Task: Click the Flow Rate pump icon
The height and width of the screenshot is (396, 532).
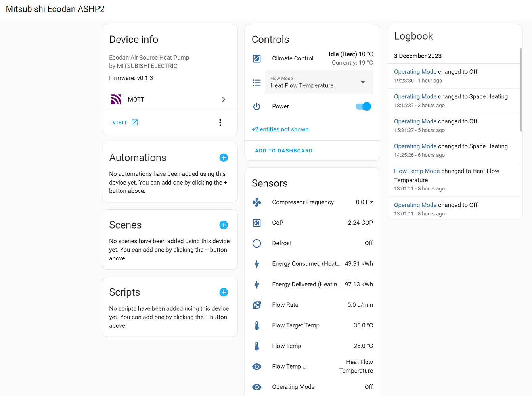Action: pos(257,305)
